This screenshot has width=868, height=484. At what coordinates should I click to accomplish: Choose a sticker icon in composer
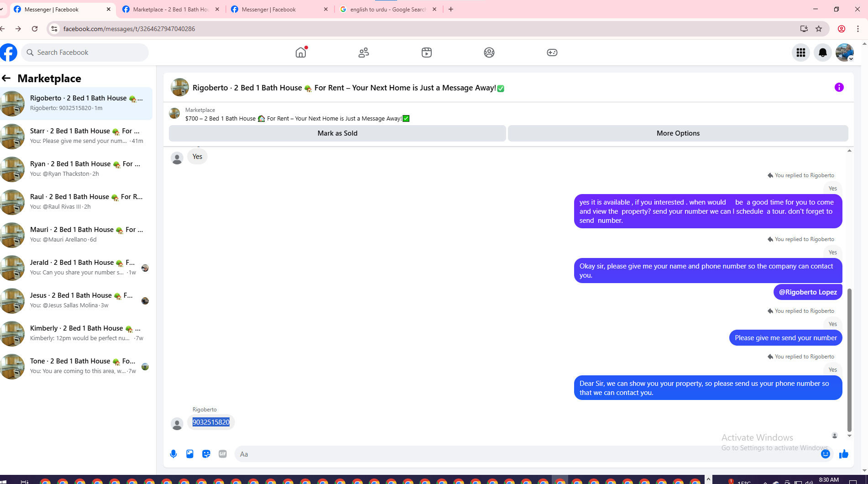point(206,454)
